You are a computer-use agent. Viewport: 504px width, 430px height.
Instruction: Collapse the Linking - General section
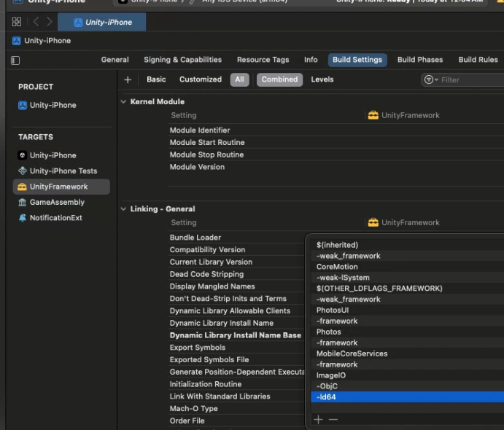[x=123, y=209]
